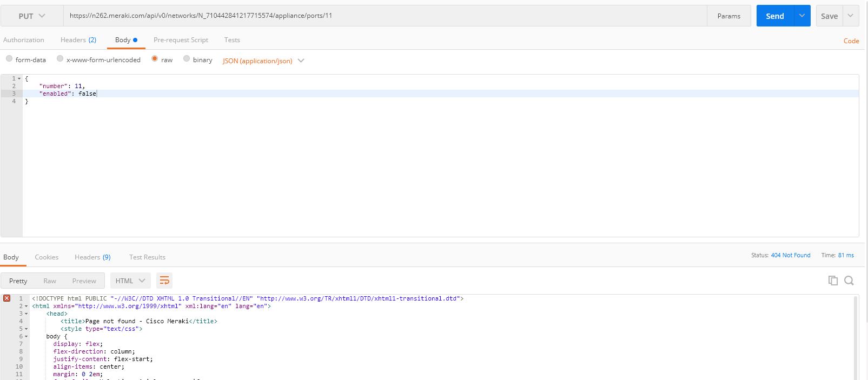Click the Params button
The width and height of the screenshot is (868, 380).
pyautogui.click(x=728, y=16)
